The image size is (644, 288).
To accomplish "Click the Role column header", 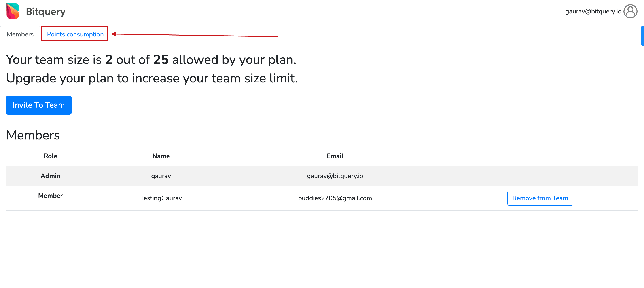I will pos(50,156).
